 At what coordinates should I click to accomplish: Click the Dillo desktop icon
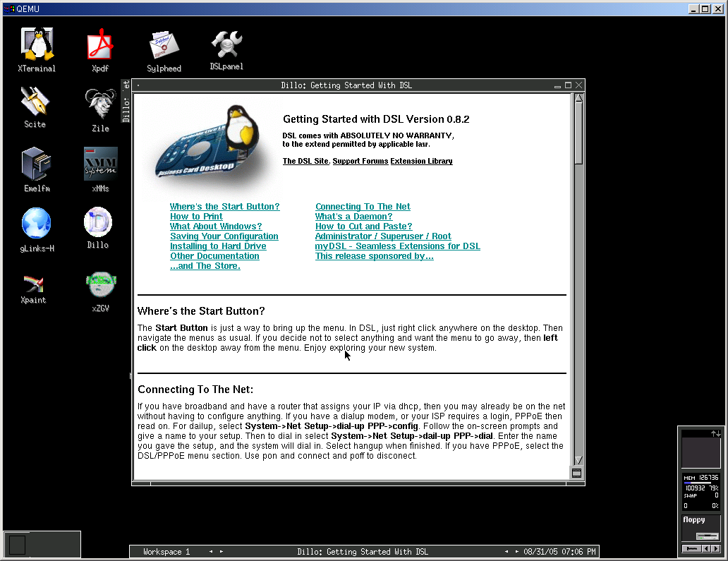click(98, 227)
